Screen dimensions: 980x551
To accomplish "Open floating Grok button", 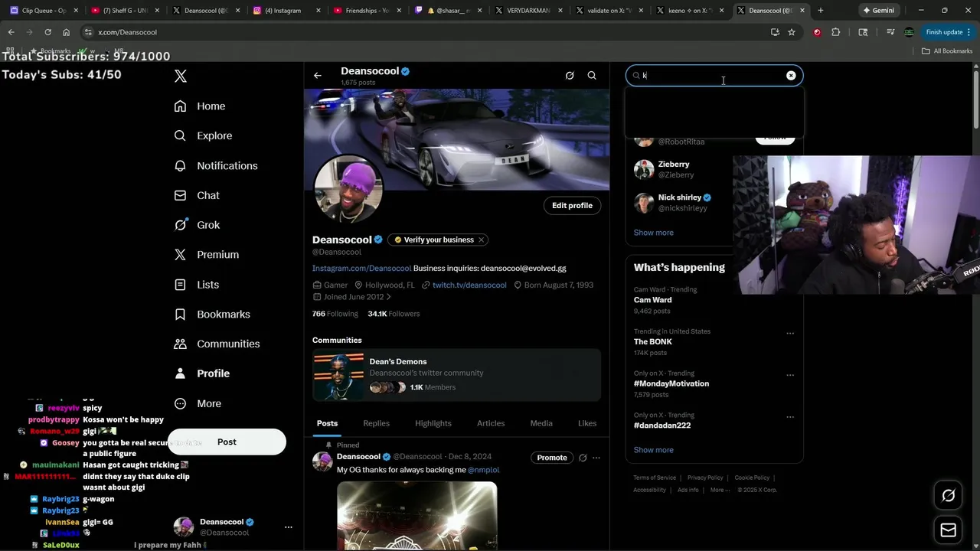I will click(948, 496).
